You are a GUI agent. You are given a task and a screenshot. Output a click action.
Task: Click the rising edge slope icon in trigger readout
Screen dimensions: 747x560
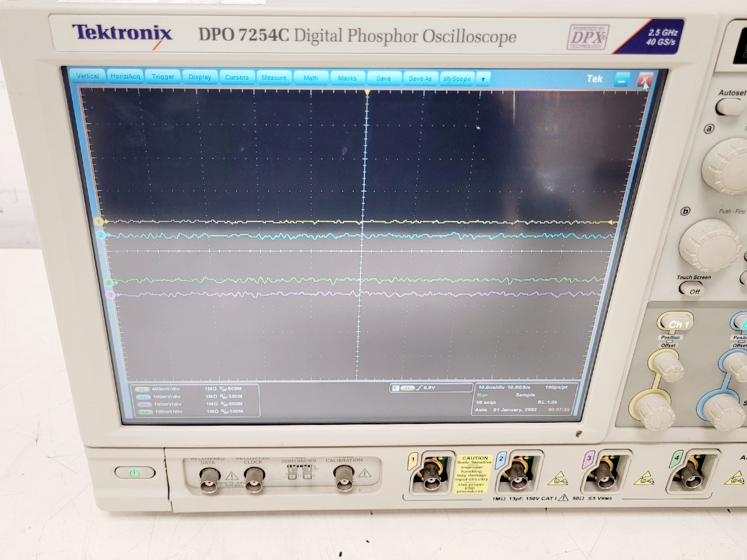[419, 388]
